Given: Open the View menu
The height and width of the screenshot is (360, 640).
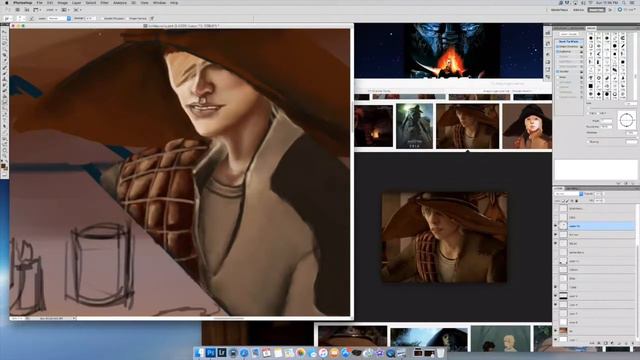Looking at the screenshot, I should 144,3.
